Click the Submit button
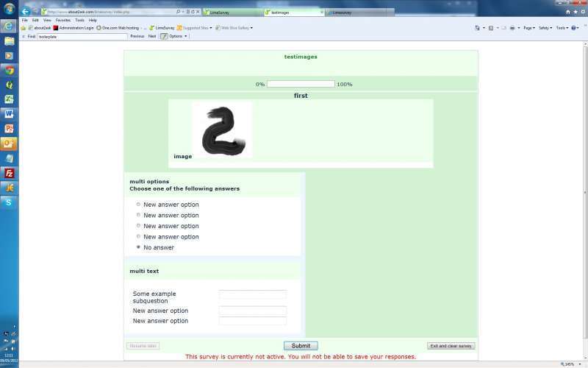Screen dimensions: 588x368 tap(301, 346)
